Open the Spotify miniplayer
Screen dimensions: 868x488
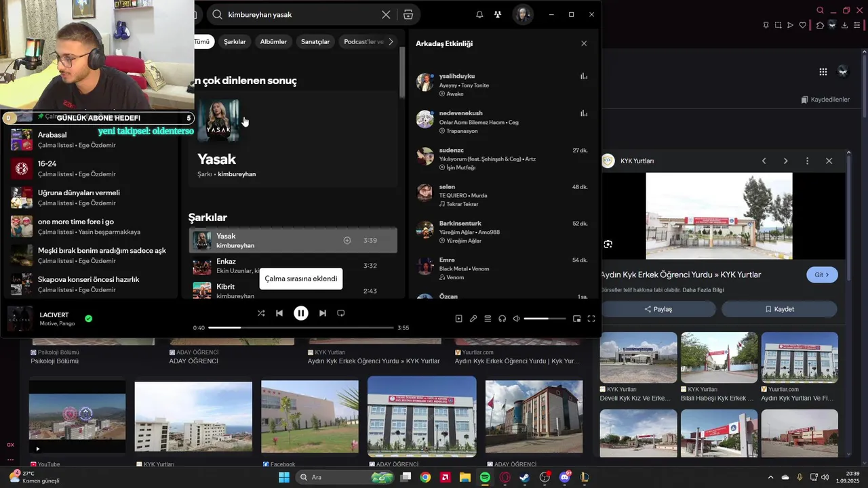(x=577, y=319)
